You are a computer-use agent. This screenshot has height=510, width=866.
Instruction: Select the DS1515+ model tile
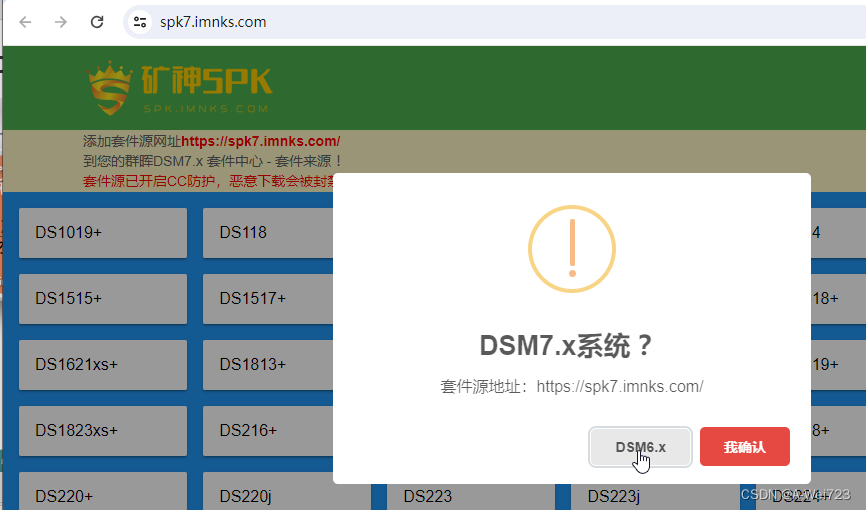coord(103,299)
